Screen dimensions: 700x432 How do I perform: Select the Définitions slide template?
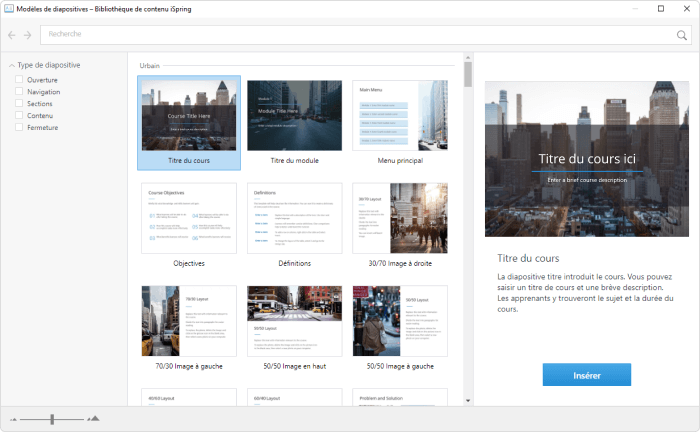[x=295, y=225]
